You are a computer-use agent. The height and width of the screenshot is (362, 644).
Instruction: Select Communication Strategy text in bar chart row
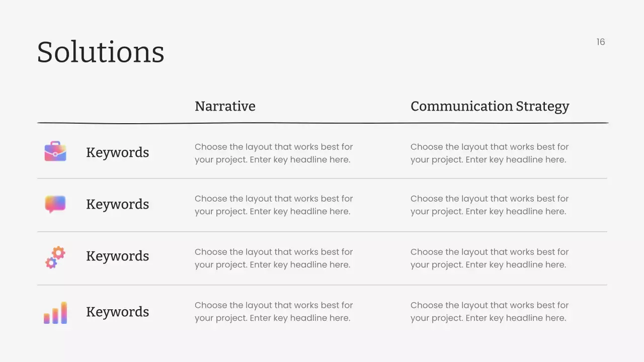489,312
